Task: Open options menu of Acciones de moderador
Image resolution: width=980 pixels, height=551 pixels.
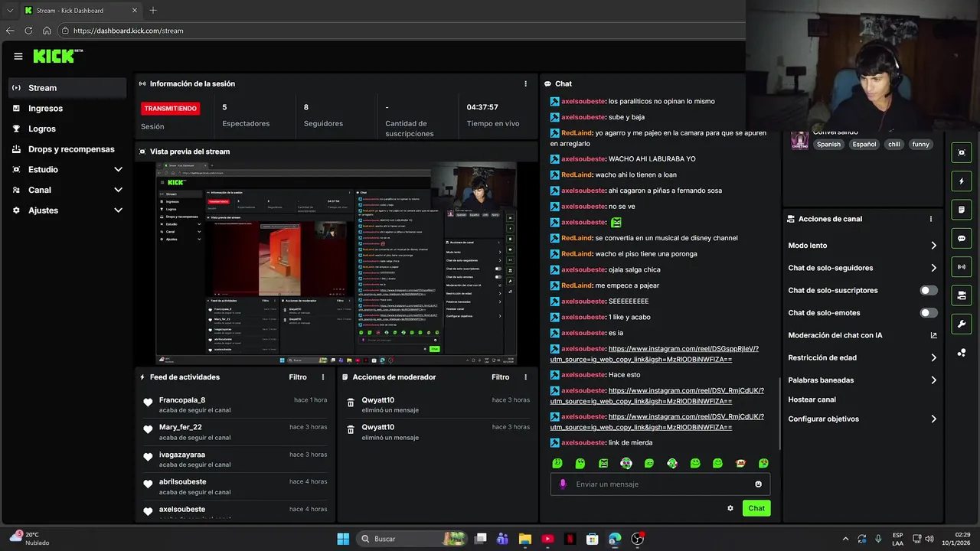Action: tap(525, 377)
